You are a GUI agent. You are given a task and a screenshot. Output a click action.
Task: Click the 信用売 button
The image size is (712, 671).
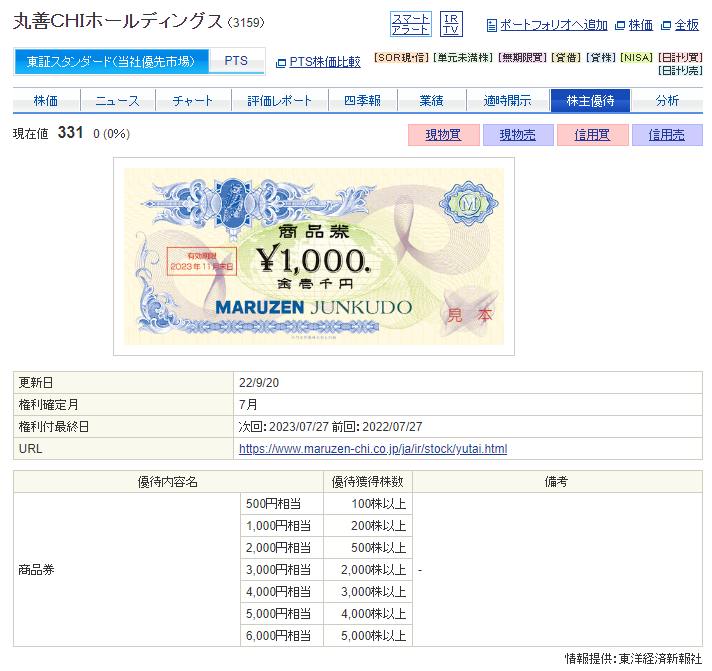[667, 135]
